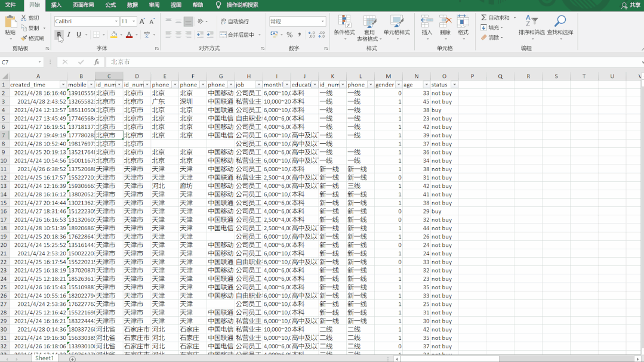Toggle bottom vertical alignment
The image size is (644, 362).
pos(188,21)
